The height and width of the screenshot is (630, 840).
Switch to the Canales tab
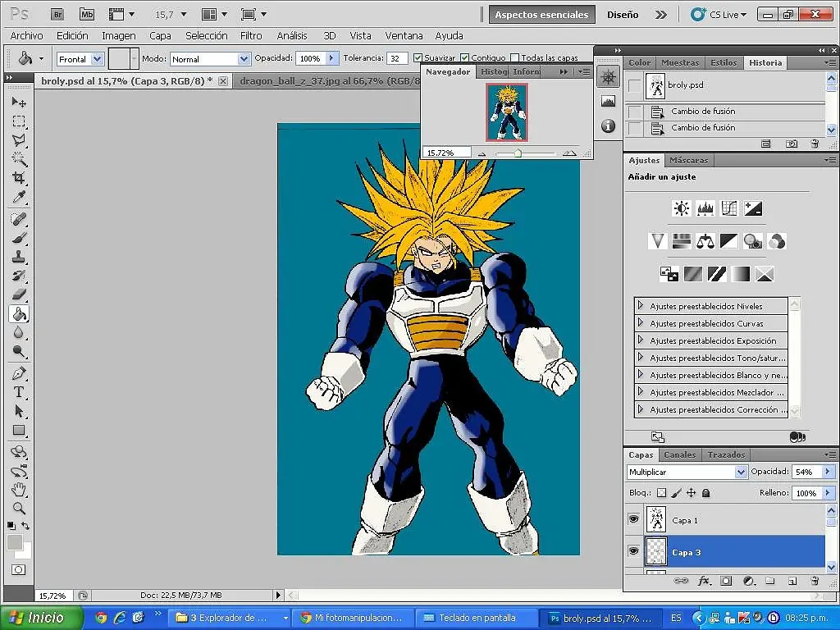(x=679, y=454)
